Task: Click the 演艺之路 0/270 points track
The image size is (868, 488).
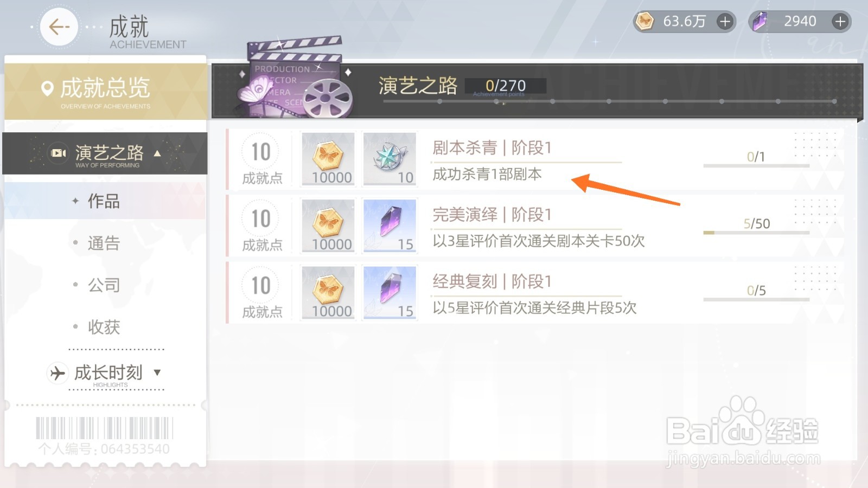Action: click(x=609, y=101)
